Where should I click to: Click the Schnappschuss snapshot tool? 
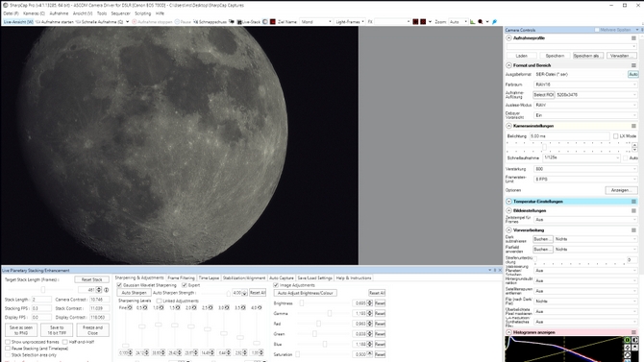click(x=210, y=22)
